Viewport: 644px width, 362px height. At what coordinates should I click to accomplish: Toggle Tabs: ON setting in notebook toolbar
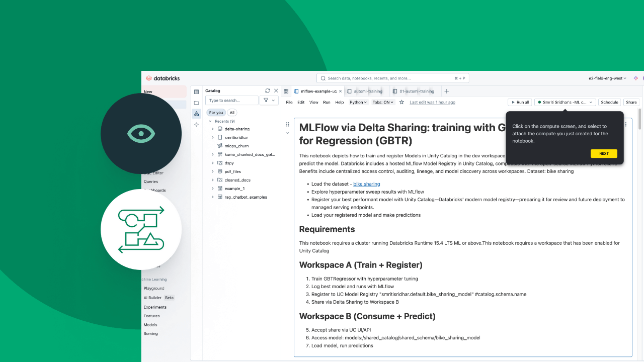tap(382, 102)
